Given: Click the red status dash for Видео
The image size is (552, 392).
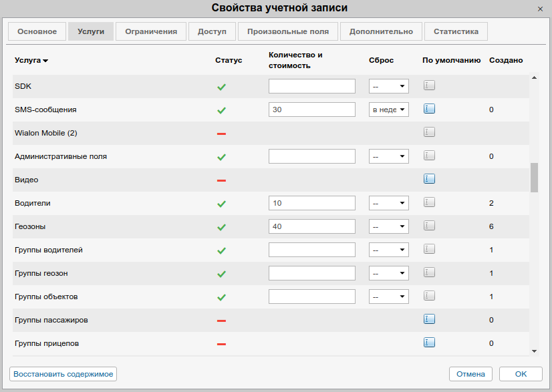Looking at the screenshot, I should 221,180.
